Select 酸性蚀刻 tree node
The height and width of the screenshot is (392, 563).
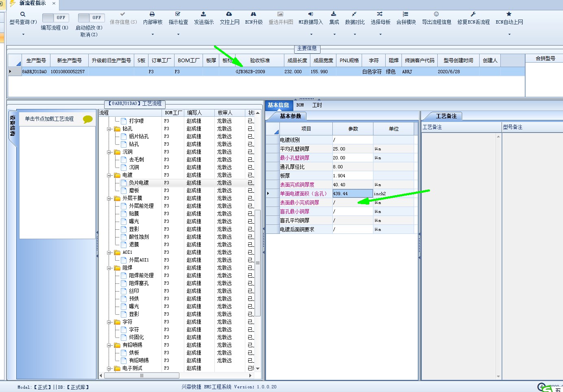click(139, 237)
